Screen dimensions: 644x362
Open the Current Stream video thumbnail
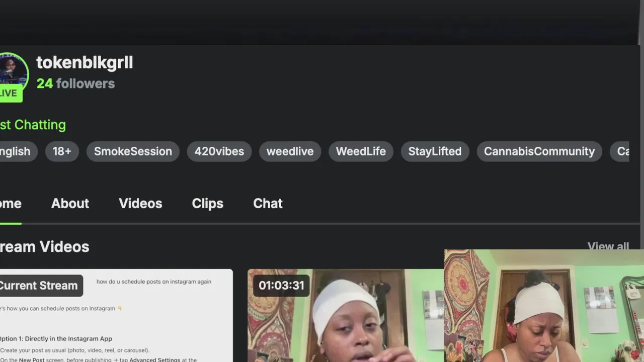[x=116, y=316]
